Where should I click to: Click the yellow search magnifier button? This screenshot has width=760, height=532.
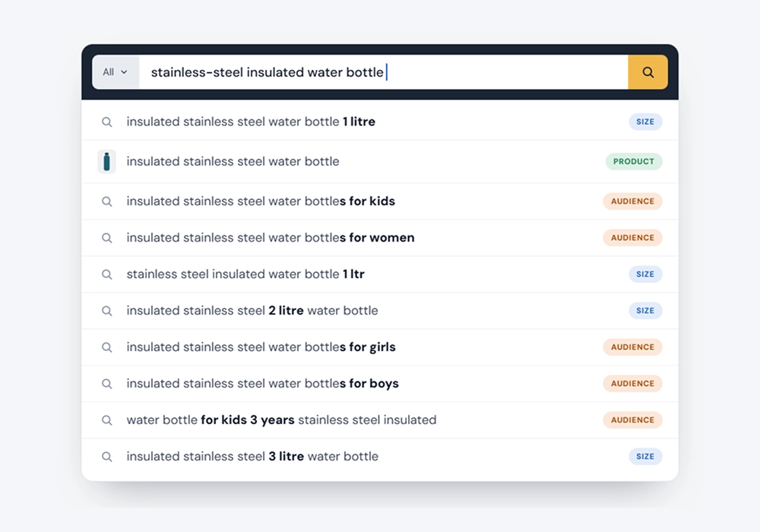pos(648,72)
